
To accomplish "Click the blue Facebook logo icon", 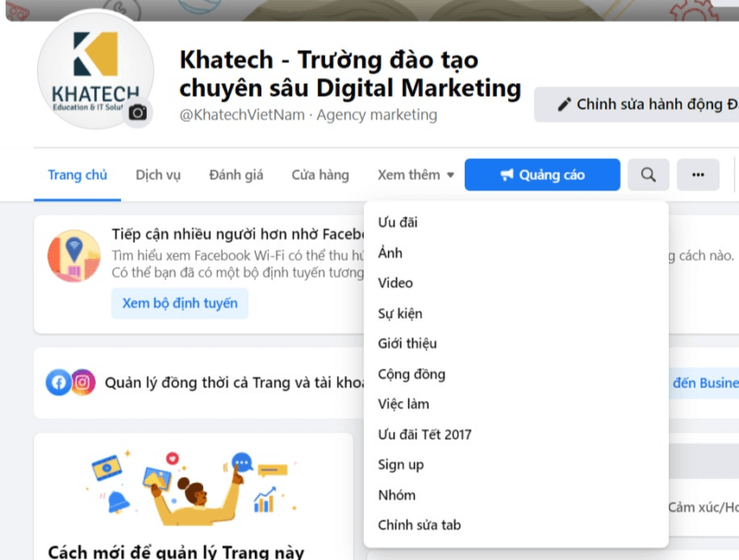I will pyautogui.click(x=58, y=383).
